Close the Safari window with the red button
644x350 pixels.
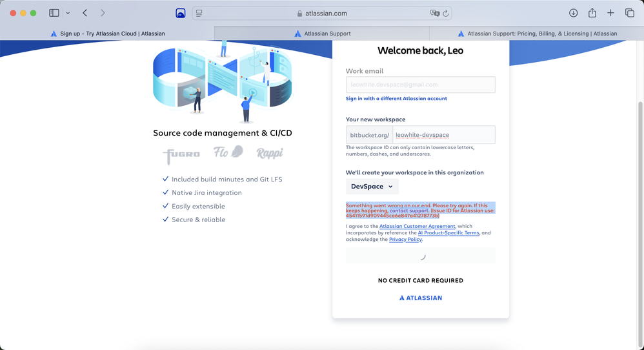click(x=13, y=13)
